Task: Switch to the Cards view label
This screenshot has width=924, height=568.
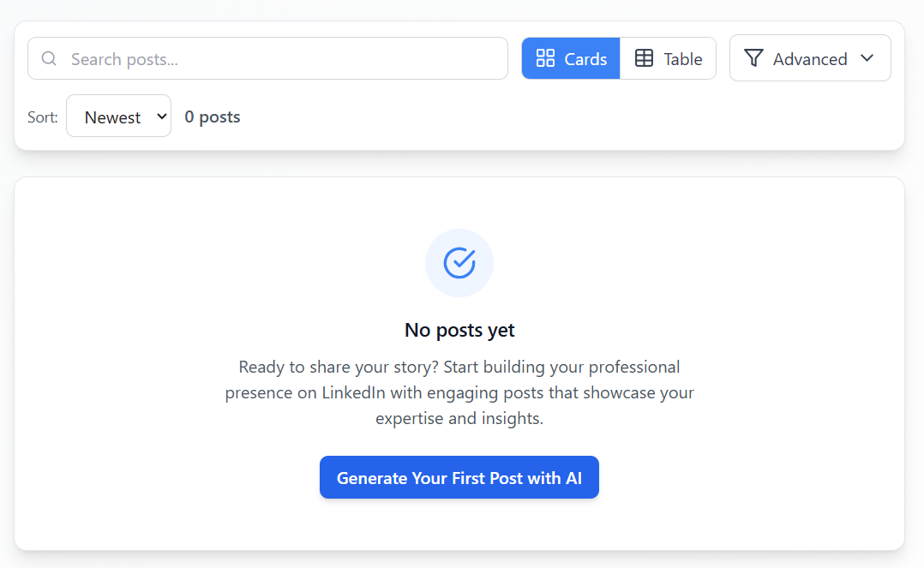Action: point(585,59)
